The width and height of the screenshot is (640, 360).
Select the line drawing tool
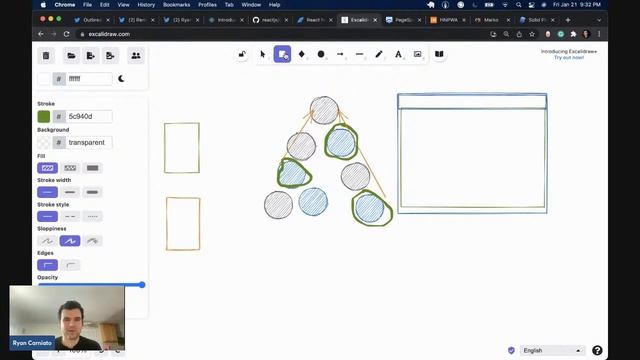click(360, 54)
